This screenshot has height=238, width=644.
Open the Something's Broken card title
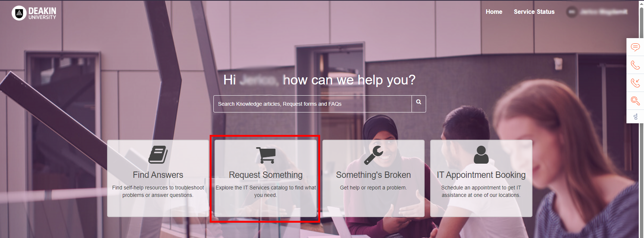pyautogui.click(x=373, y=175)
